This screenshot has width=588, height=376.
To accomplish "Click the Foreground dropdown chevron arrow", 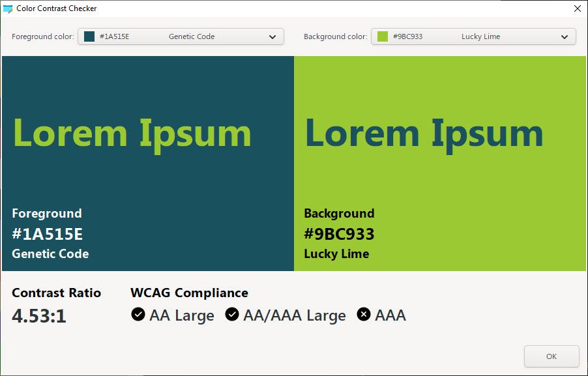I will click(x=272, y=37).
